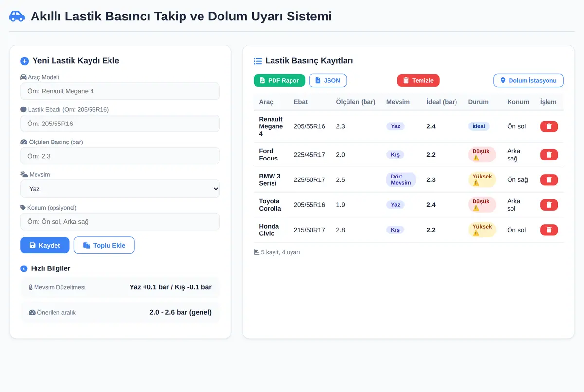Click the 2.0 - 2.6 bar (genel) value
The width and height of the screenshot is (584, 392).
coord(181,312)
